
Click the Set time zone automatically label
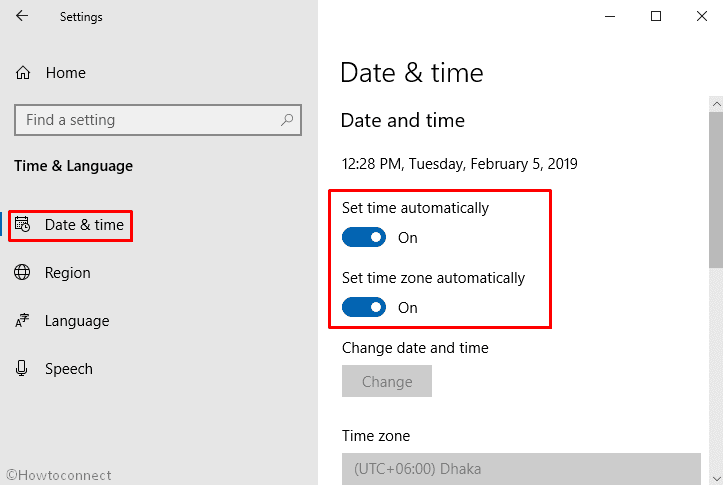tap(433, 278)
